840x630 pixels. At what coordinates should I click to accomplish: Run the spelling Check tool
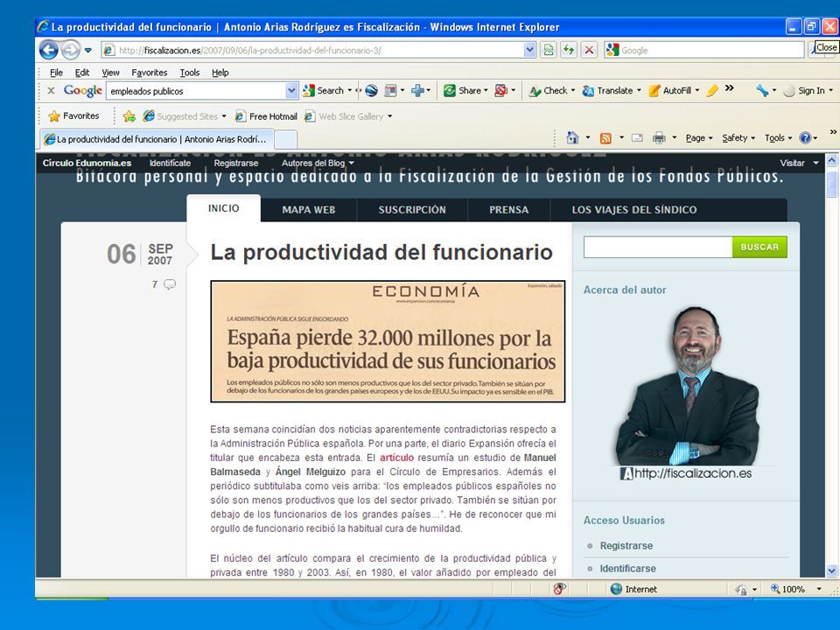pyautogui.click(x=548, y=90)
